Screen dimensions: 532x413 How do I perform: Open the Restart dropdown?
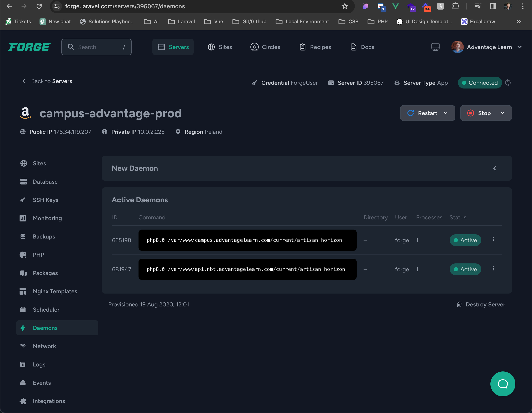click(x=445, y=113)
